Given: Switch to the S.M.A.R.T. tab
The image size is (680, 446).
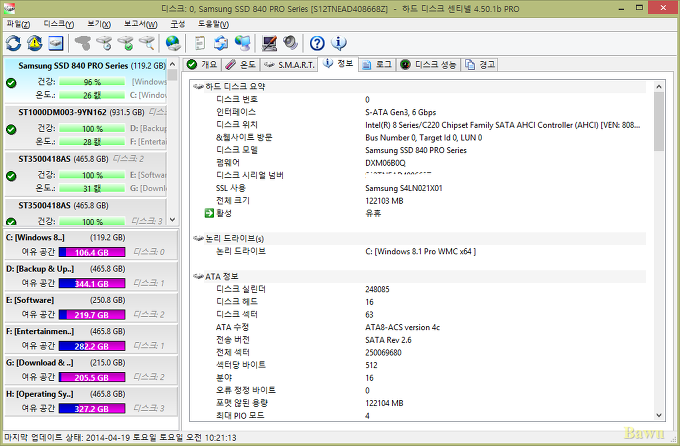Looking at the screenshot, I should [x=289, y=65].
